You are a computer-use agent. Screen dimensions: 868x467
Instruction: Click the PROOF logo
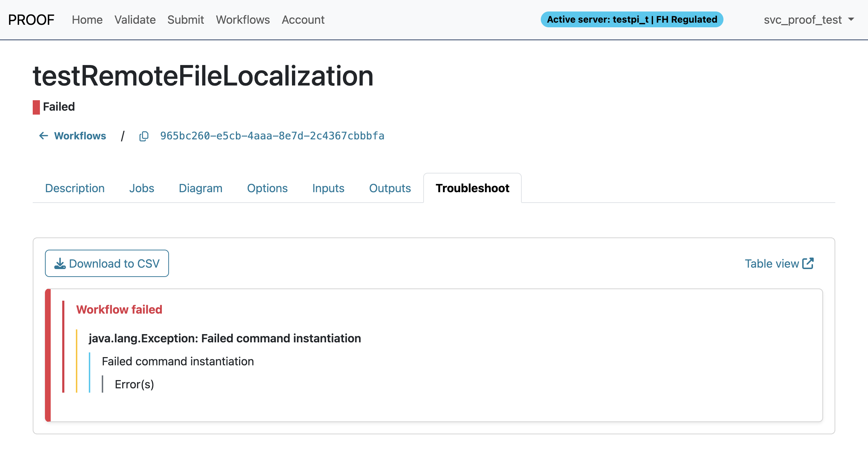click(31, 19)
